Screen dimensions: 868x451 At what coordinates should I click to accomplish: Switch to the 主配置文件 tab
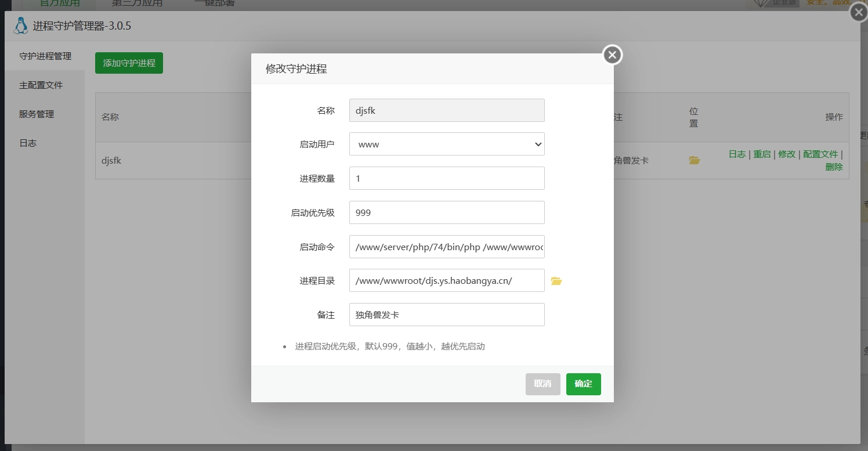click(x=41, y=85)
